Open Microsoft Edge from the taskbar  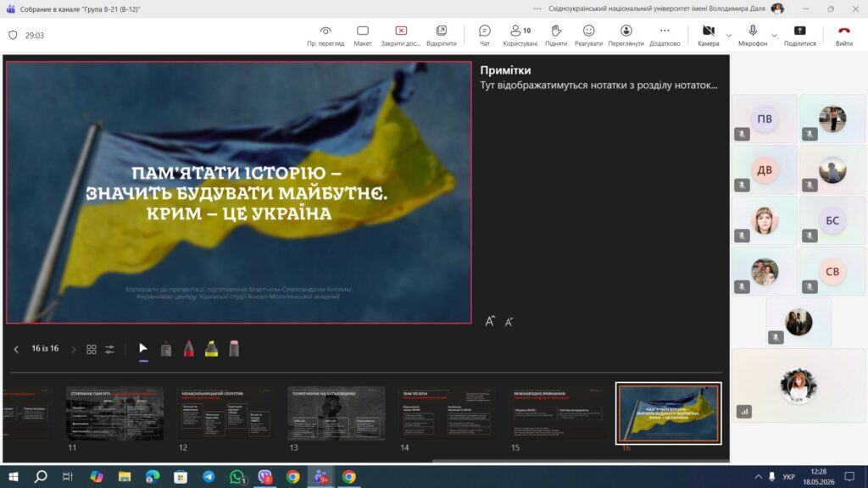pyautogui.click(x=153, y=476)
